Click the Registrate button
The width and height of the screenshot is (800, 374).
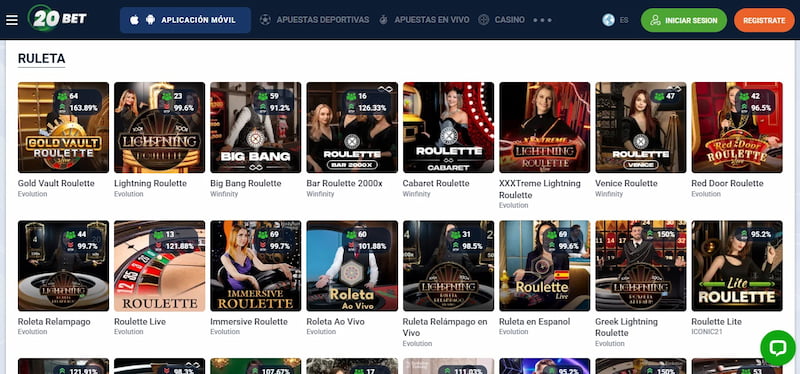pos(764,20)
